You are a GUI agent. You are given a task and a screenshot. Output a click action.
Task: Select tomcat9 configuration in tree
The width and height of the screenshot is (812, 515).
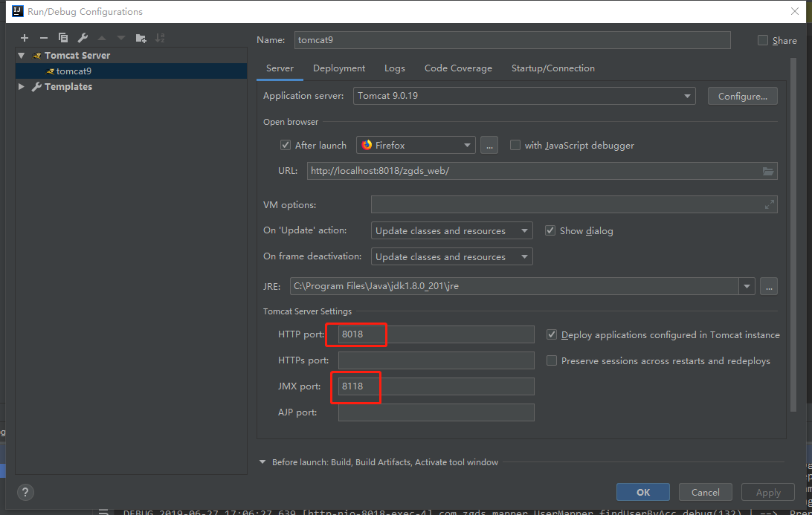(x=131, y=71)
